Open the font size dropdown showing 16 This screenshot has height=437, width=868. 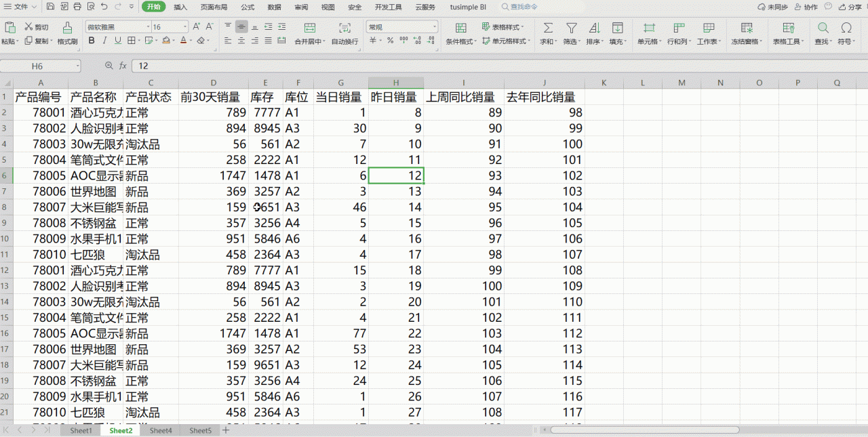(185, 27)
